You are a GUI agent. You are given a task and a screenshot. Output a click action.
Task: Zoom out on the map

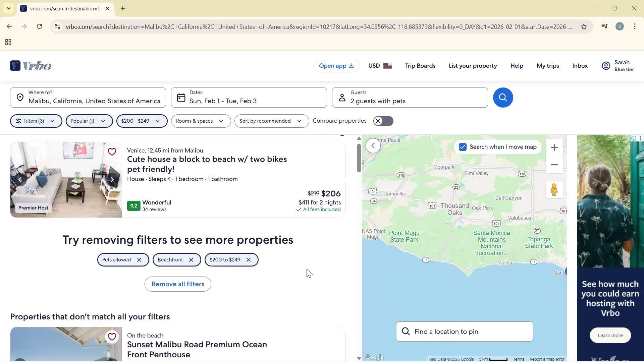coord(554,165)
